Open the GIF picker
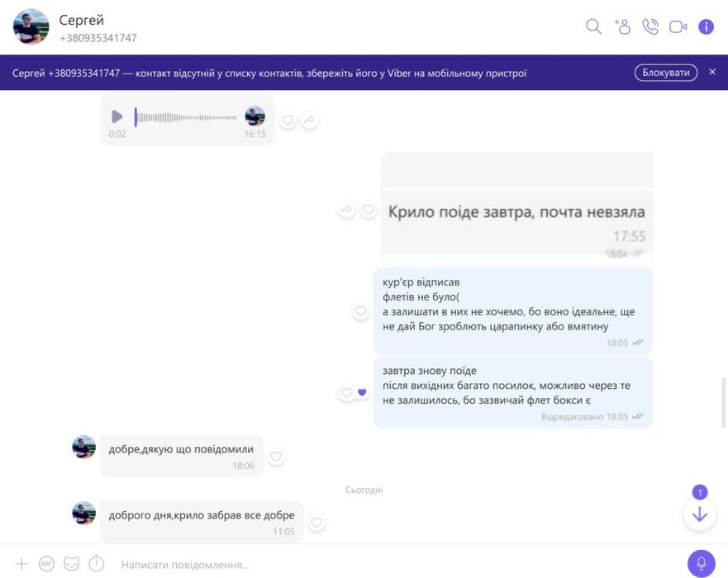 (46, 564)
